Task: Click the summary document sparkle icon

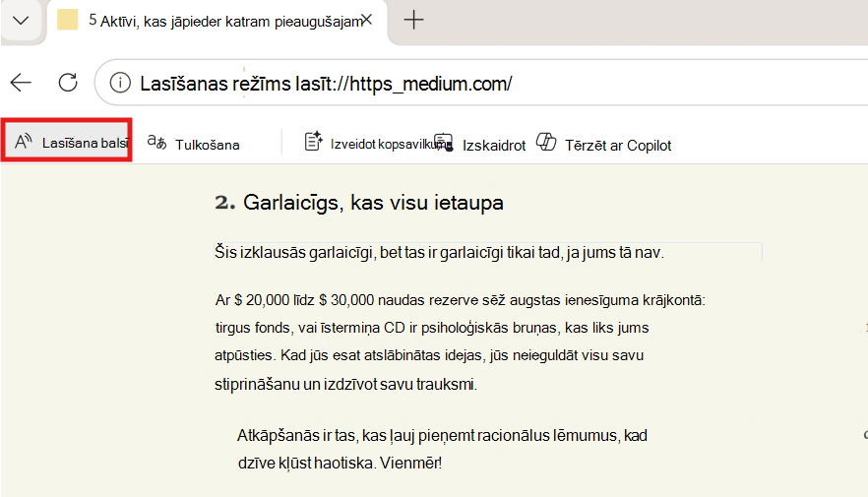Action: [313, 141]
